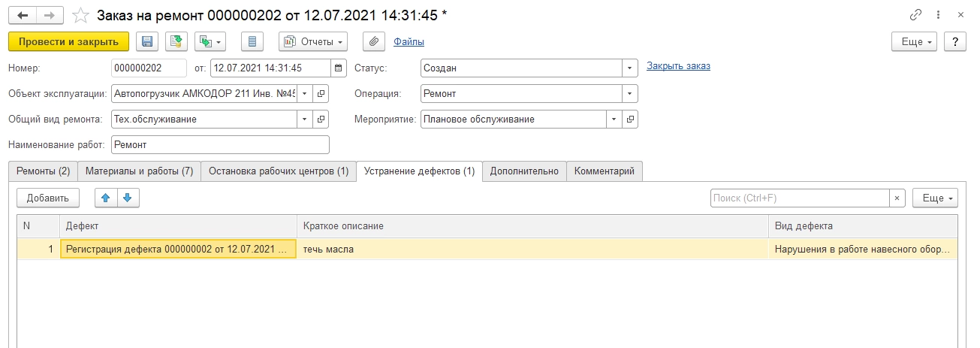Move defect row up with arrow
980x348 pixels.
point(106,198)
